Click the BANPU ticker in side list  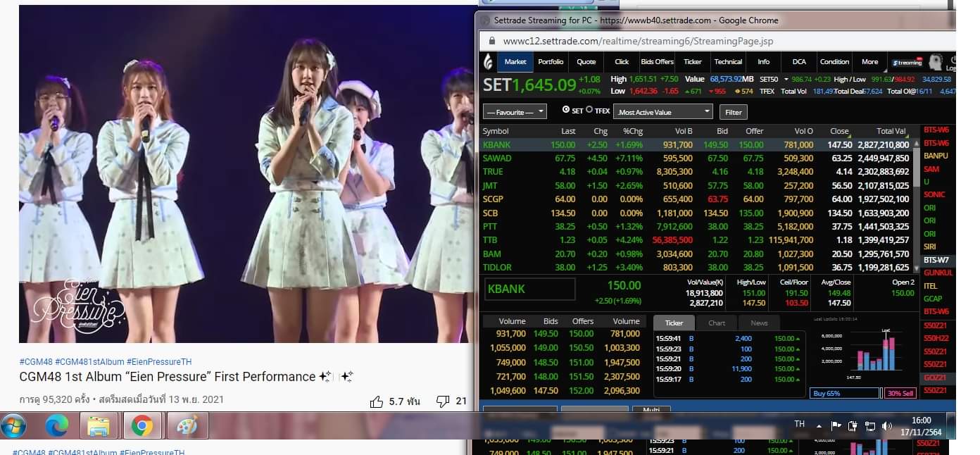pyautogui.click(x=936, y=156)
